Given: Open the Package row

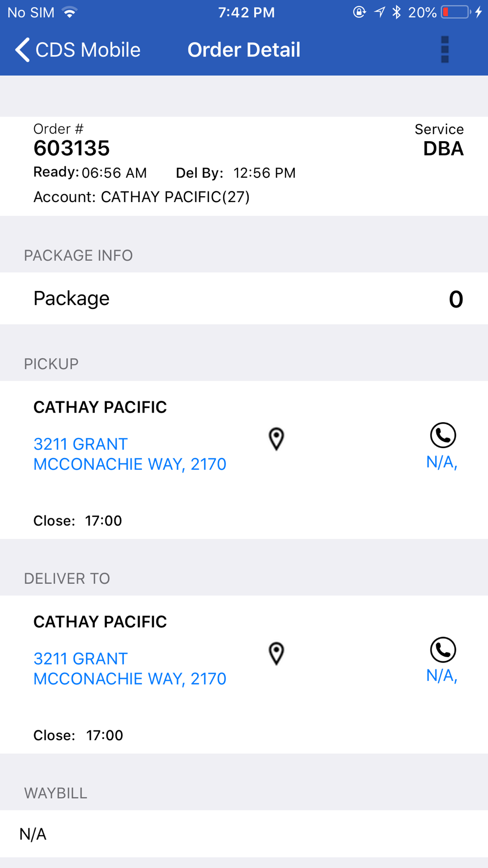Looking at the screenshot, I should [244, 298].
